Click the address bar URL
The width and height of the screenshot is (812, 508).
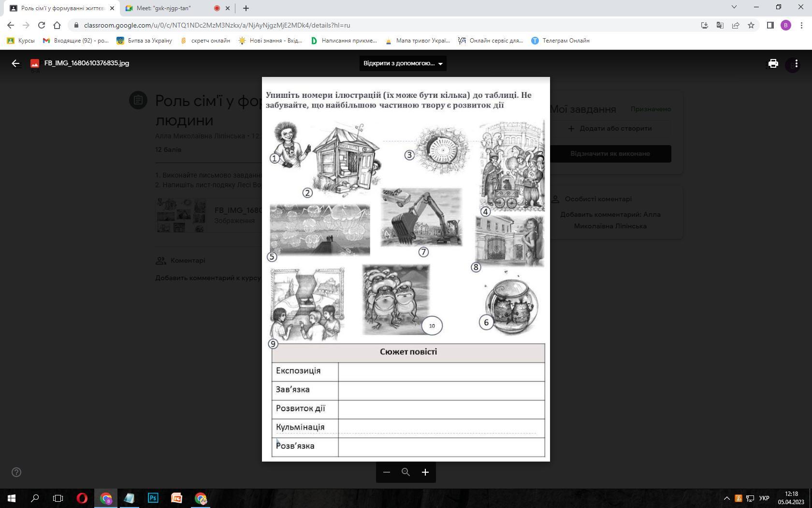coord(217,25)
